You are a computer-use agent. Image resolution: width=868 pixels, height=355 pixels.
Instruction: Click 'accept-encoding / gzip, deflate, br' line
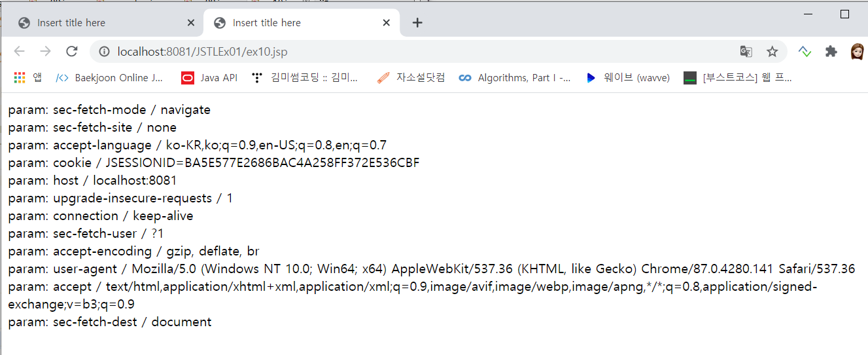pyautogui.click(x=134, y=252)
